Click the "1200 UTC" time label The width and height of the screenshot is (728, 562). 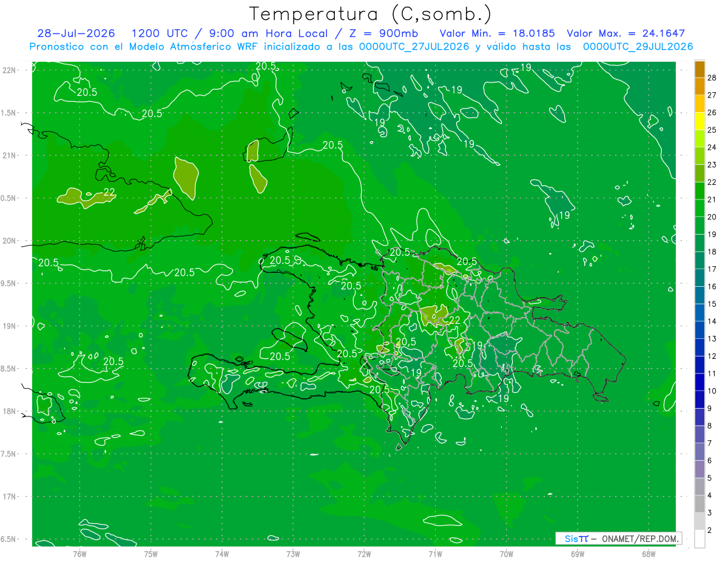pyautogui.click(x=159, y=33)
